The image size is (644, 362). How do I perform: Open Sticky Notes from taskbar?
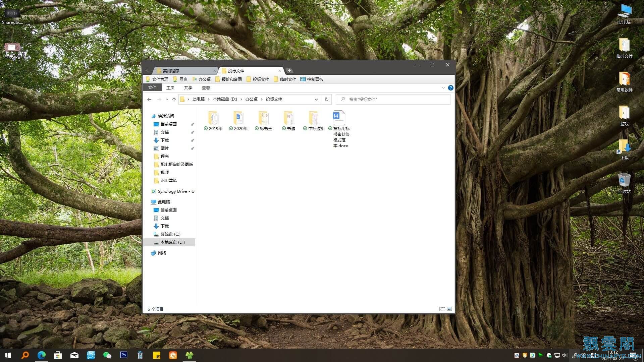157,355
